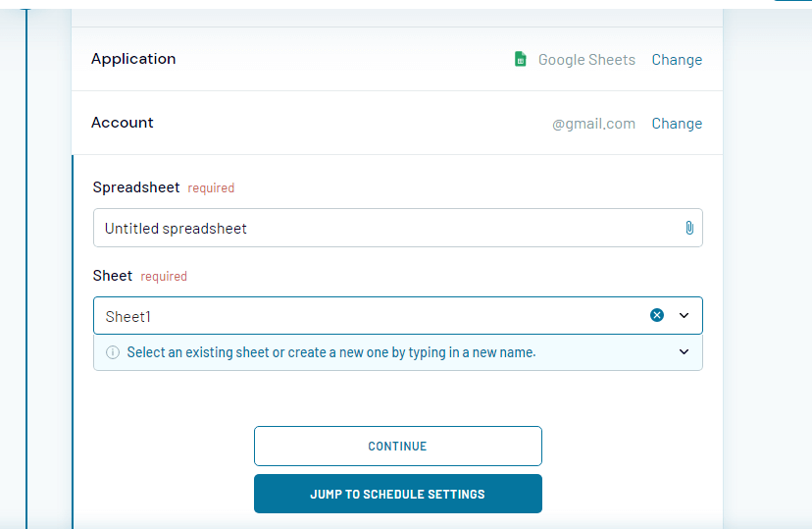Select the Sheet1 combo box field
Viewport: 812px width, 529px height.
point(373,316)
